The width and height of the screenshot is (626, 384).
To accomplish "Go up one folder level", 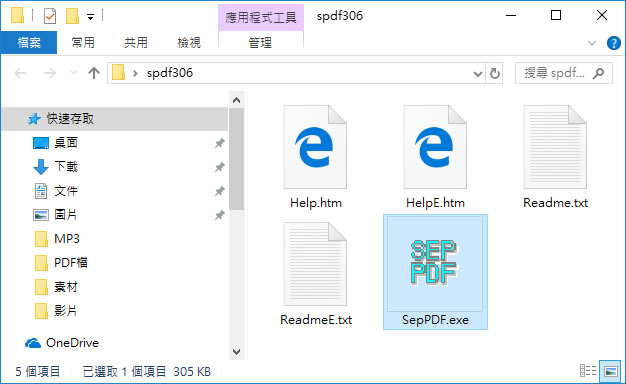I will click(x=94, y=73).
